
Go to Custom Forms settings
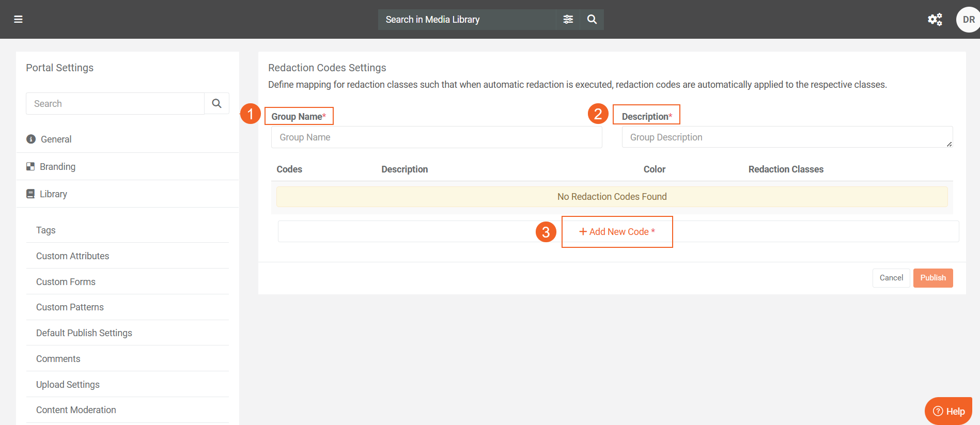(66, 282)
